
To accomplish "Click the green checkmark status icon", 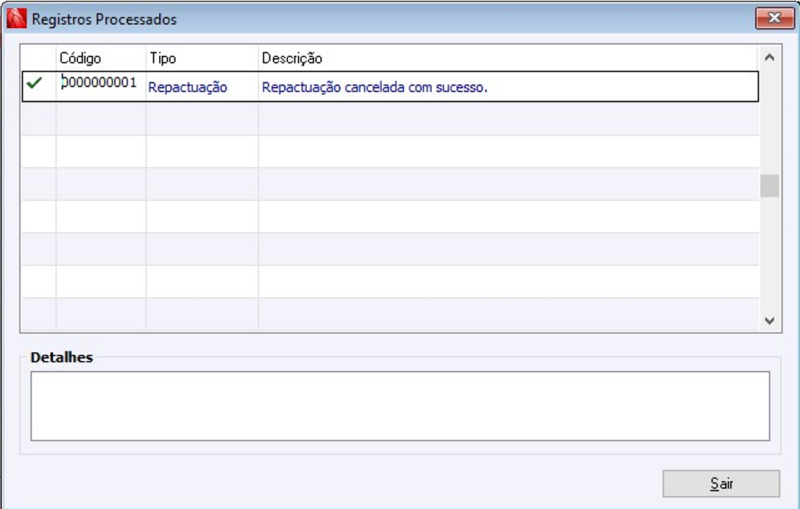I will coord(34,82).
